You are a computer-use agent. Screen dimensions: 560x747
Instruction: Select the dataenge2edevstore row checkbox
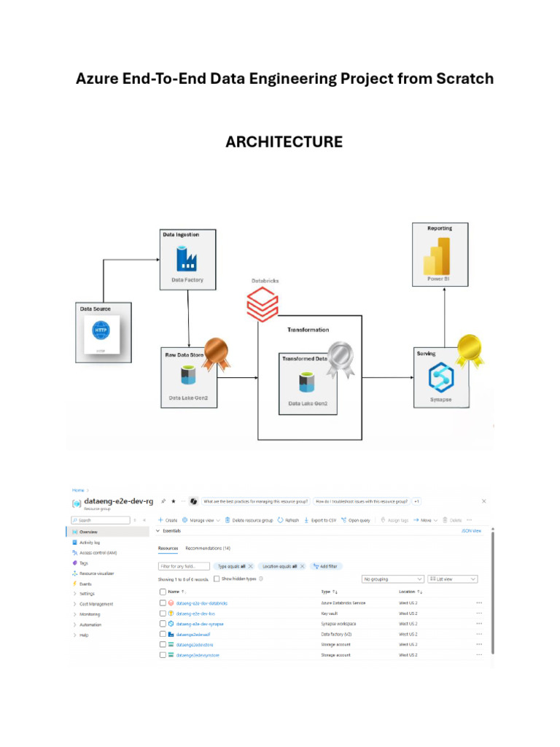163,645
